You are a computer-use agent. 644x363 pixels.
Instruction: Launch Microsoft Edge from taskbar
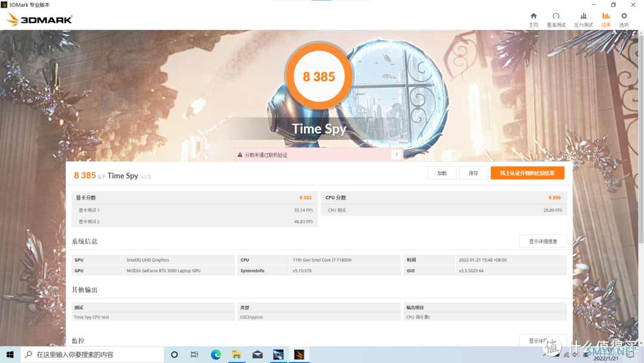216,355
